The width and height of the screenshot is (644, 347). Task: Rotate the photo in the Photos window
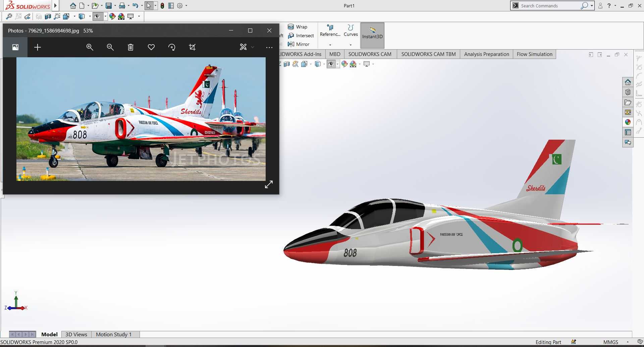coord(172,47)
